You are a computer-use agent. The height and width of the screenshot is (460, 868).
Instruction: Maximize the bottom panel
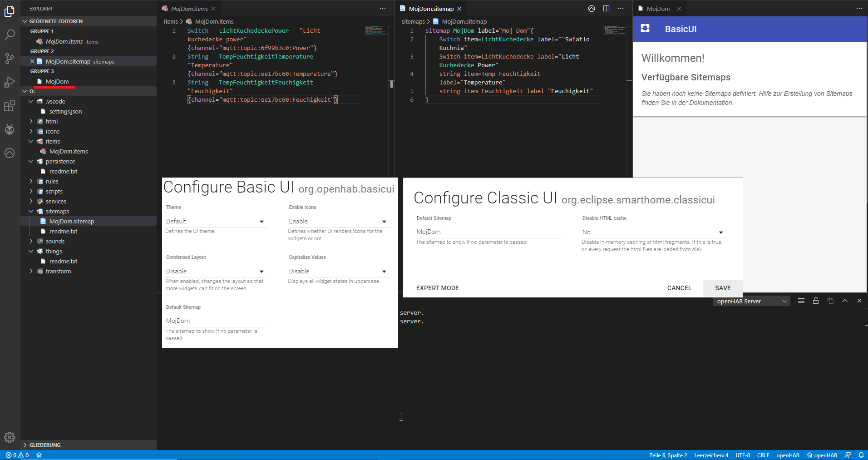pos(845,301)
